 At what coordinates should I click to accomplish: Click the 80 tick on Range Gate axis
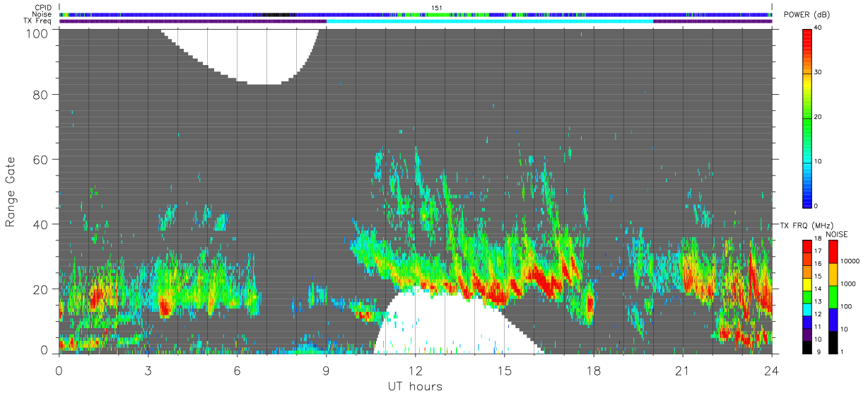[x=40, y=94]
